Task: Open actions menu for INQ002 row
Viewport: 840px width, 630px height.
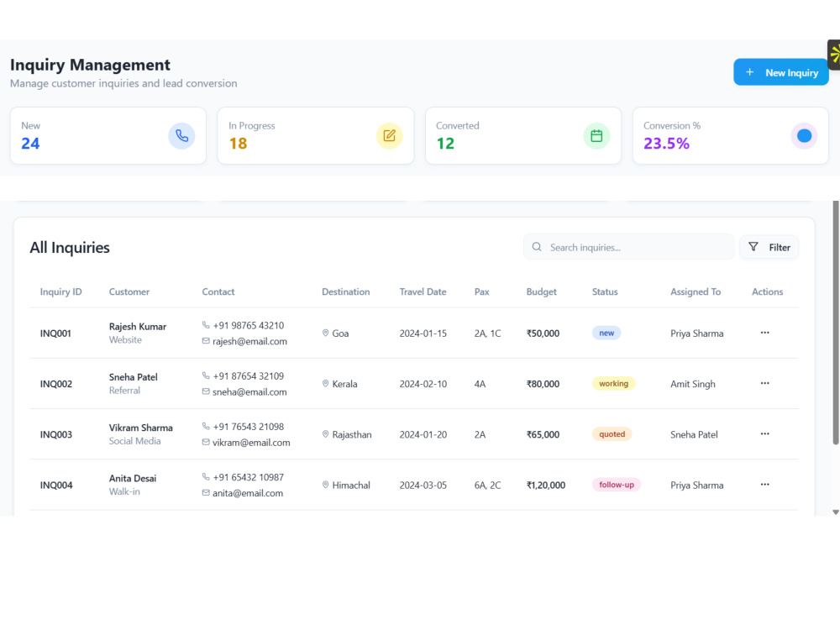Action: 764,383
